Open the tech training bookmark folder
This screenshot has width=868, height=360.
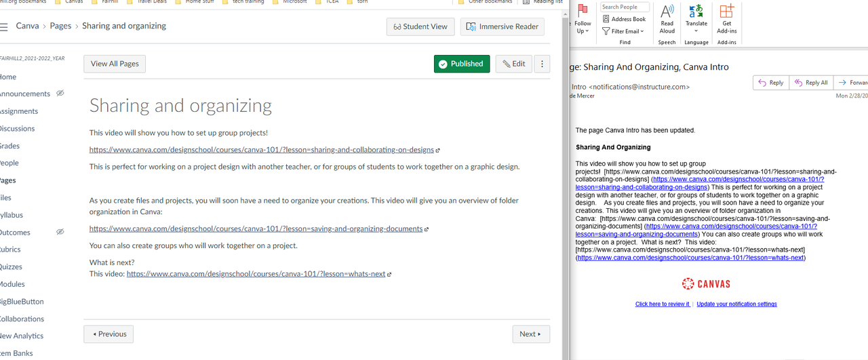click(x=245, y=2)
